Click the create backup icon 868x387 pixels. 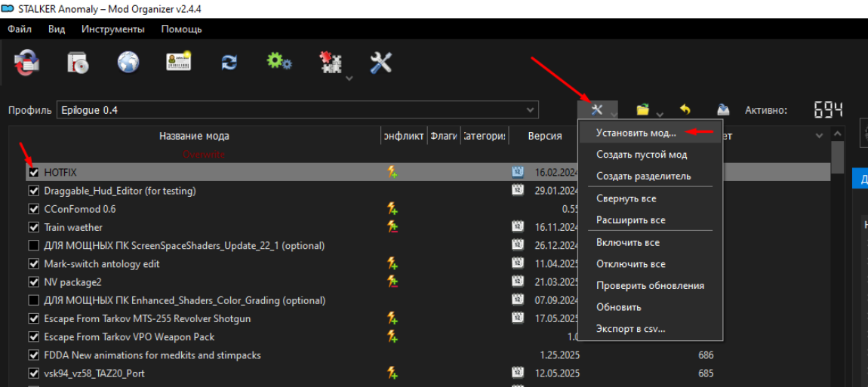pos(722,109)
